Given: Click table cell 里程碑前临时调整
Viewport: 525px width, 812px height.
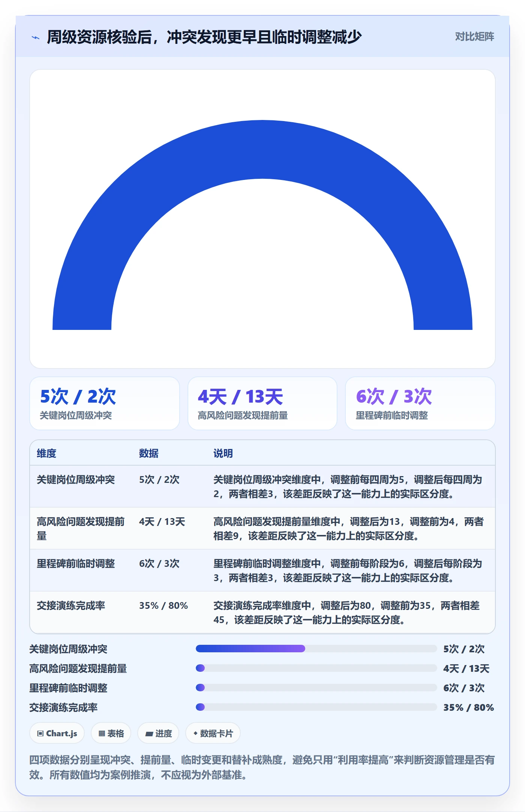Looking at the screenshot, I should tap(76, 563).
